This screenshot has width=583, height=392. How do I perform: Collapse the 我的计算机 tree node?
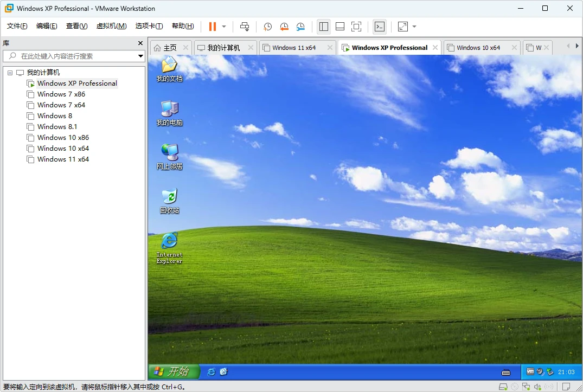[10, 73]
